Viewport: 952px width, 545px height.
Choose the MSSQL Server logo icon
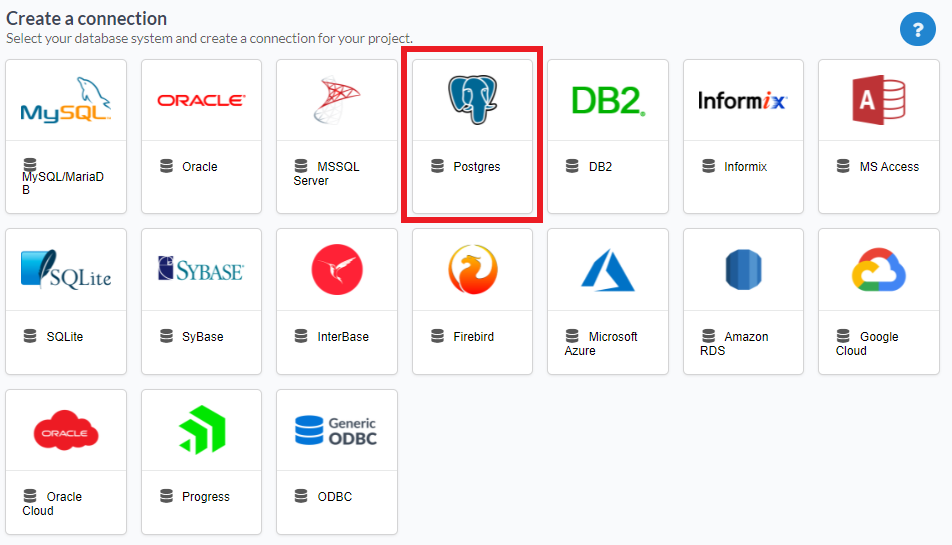pos(336,100)
